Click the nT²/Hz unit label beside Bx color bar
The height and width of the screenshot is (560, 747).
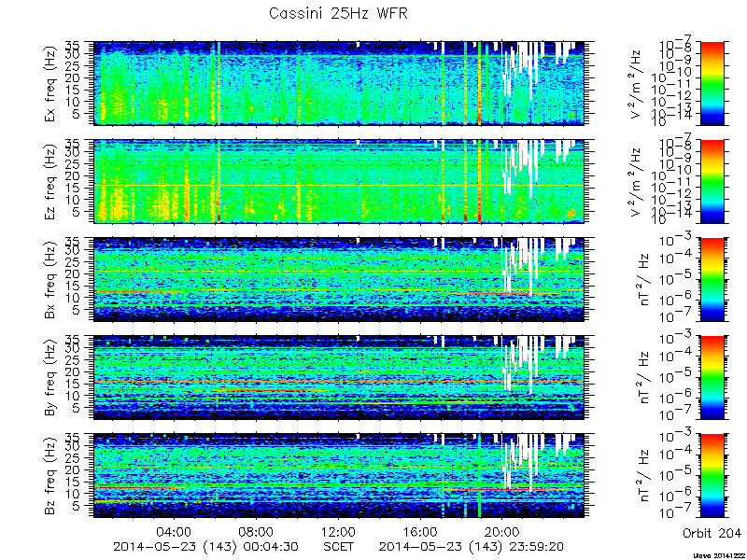coord(644,279)
